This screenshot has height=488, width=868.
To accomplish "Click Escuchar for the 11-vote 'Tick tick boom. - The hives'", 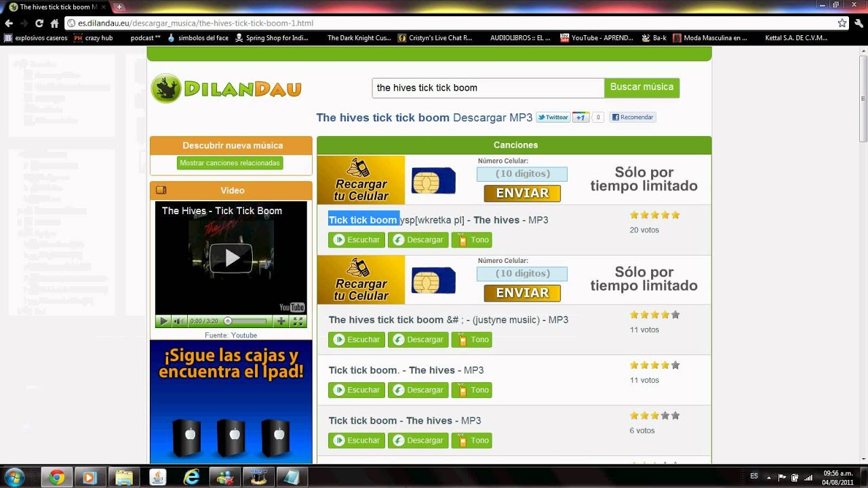I will (x=357, y=390).
